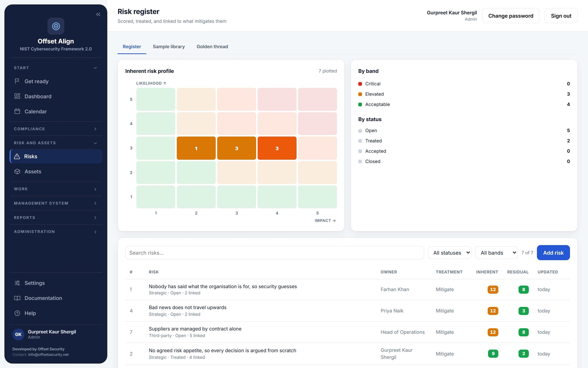Select heat map cell with 1 risk
Viewport: 588px width, 368px height.
pyautogui.click(x=196, y=148)
